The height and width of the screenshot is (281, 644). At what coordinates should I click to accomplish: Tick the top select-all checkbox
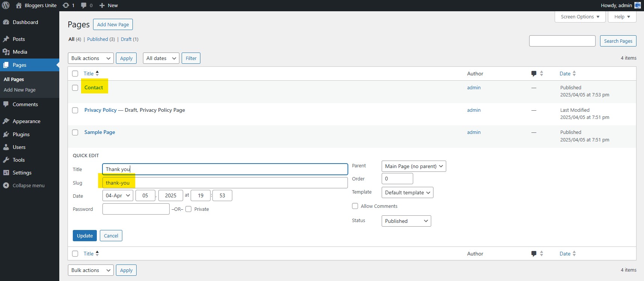(x=75, y=74)
